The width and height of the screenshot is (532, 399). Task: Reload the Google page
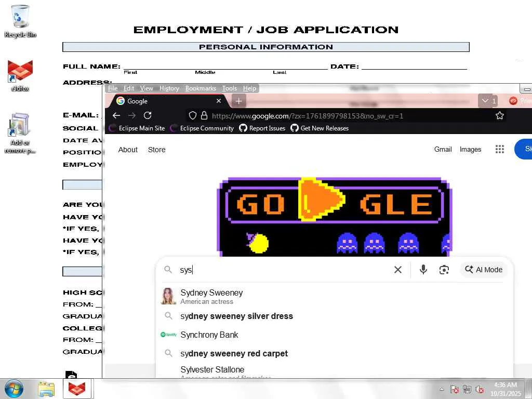[148, 116]
